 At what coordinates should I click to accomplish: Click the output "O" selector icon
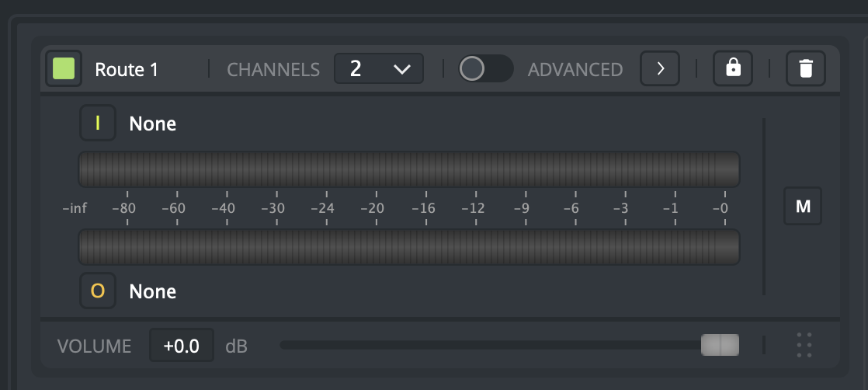coord(98,291)
